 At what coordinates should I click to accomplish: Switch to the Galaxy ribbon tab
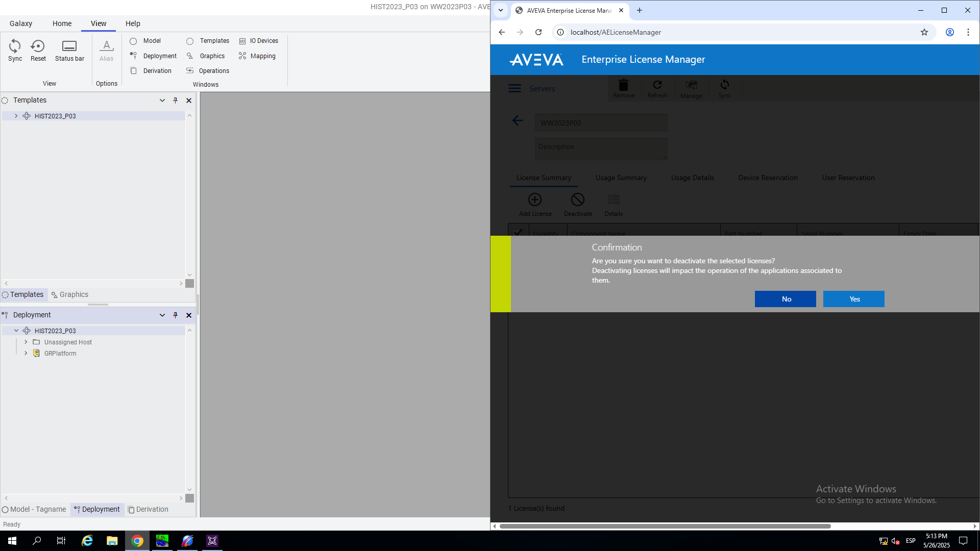[21, 23]
